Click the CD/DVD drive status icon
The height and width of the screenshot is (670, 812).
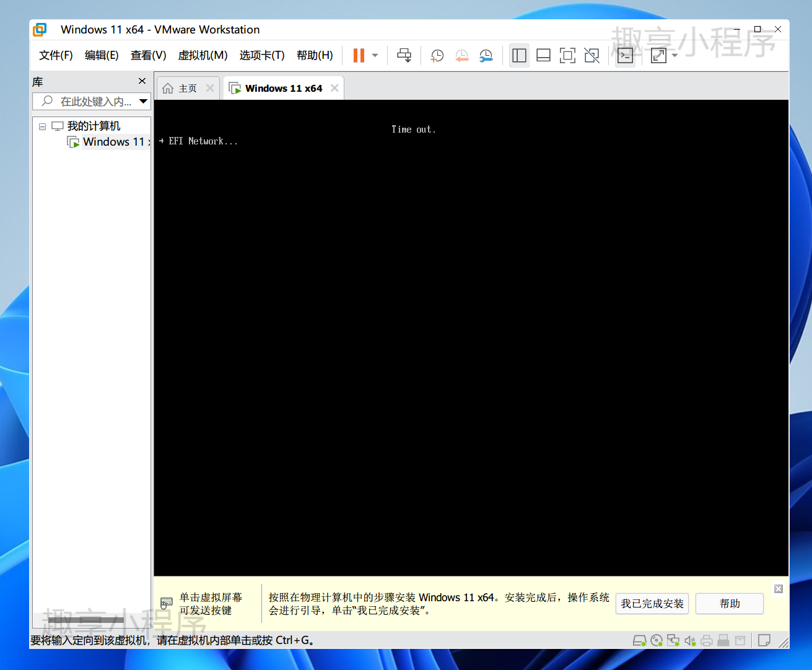tap(657, 640)
